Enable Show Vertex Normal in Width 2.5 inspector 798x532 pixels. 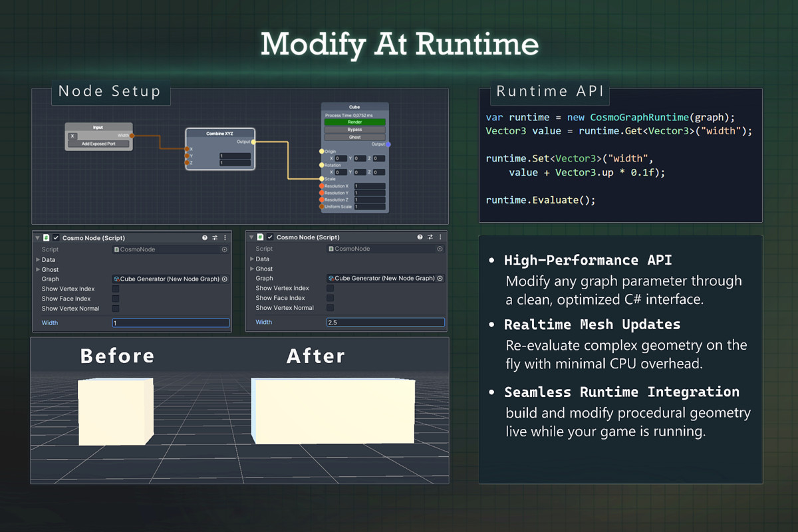330,308
